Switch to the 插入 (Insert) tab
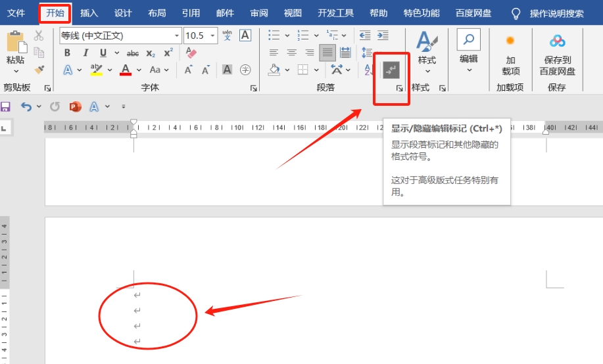603x364 pixels. tap(89, 13)
